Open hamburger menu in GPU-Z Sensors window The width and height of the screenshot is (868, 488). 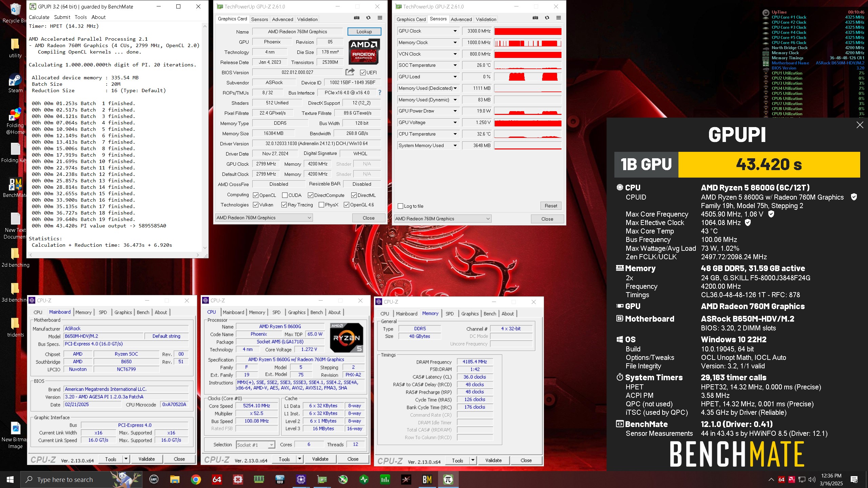click(558, 18)
